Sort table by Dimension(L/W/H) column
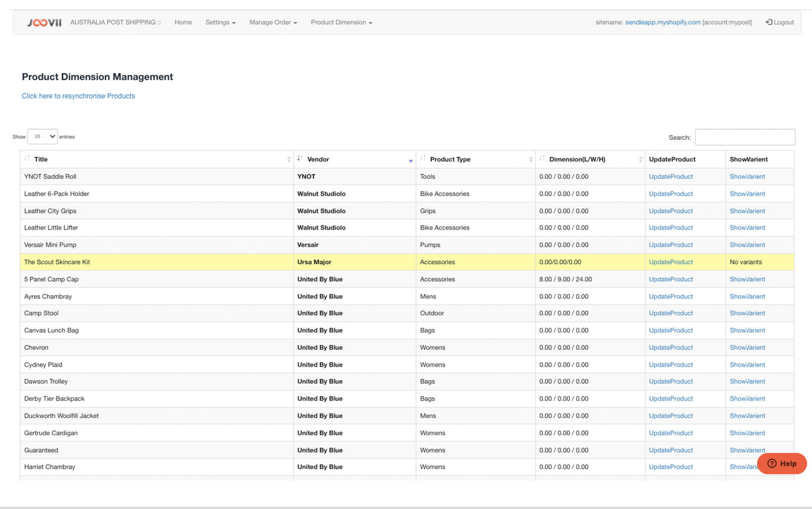The width and height of the screenshot is (812, 509). (577, 159)
